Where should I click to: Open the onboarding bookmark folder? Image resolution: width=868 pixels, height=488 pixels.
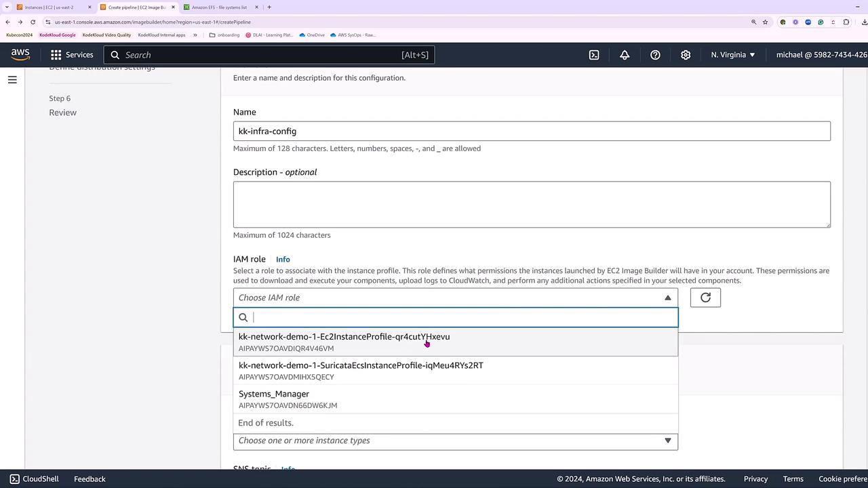pos(224,35)
